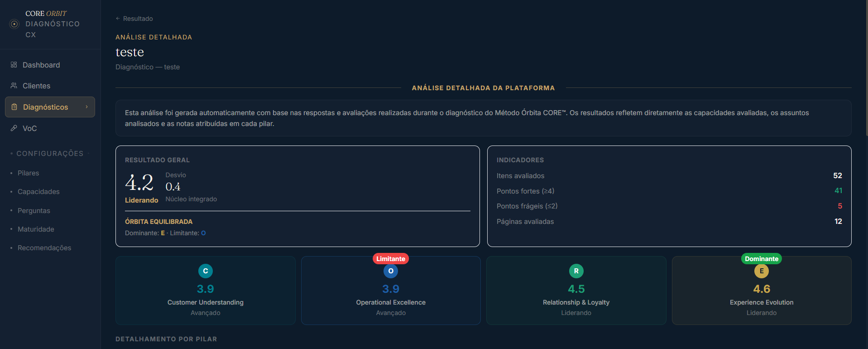Click the Dashboard grid icon
868x349 pixels.
click(x=14, y=65)
